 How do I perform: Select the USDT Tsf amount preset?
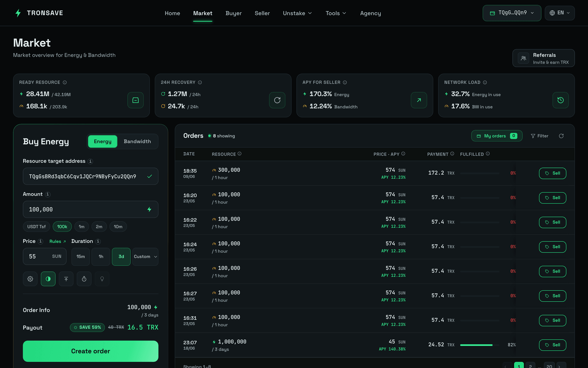click(36, 227)
